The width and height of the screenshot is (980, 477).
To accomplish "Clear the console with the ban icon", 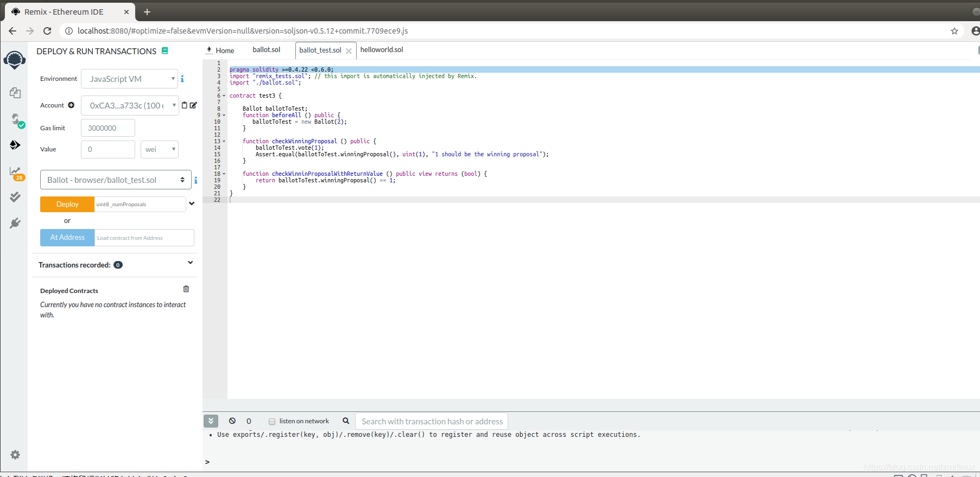I will 232,421.
